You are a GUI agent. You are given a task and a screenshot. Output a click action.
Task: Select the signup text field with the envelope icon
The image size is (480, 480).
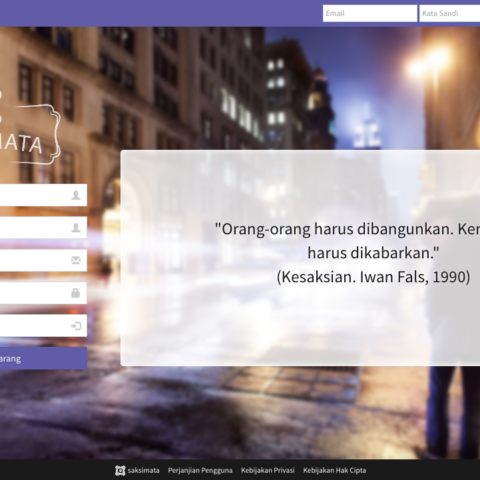tap(43, 260)
